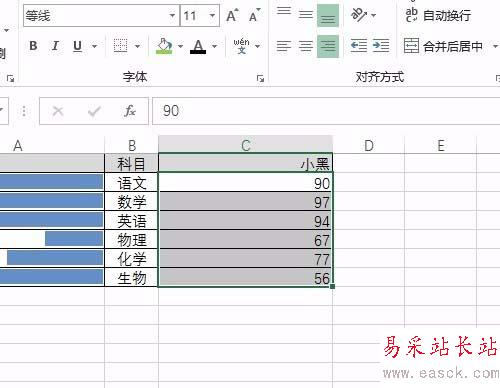Image resolution: width=500 pixels, height=388 pixels.
Task: Align text left
Action: [284, 46]
